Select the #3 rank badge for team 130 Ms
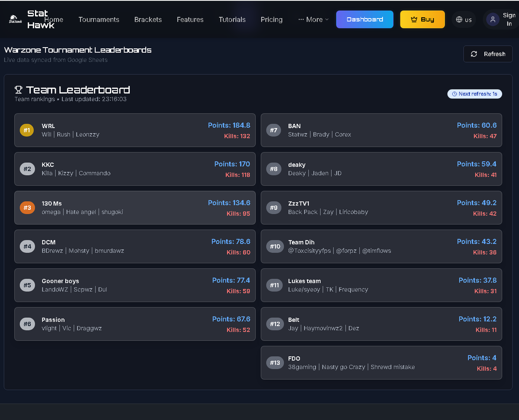The width and height of the screenshot is (519, 420). 26,208
